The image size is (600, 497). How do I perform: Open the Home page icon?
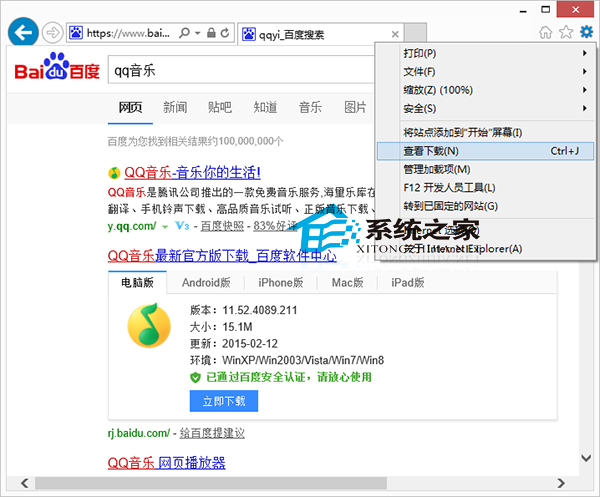pos(546,32)
